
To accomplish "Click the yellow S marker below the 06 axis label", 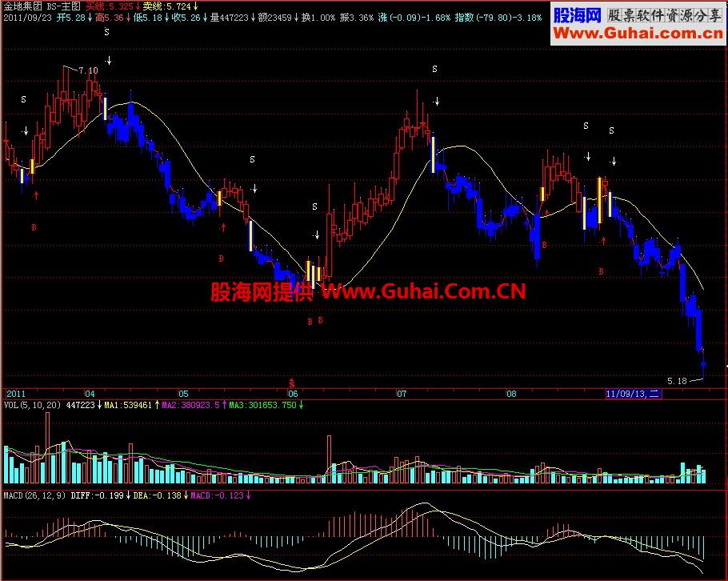I will pyautogui.click(x=293, y=383).
